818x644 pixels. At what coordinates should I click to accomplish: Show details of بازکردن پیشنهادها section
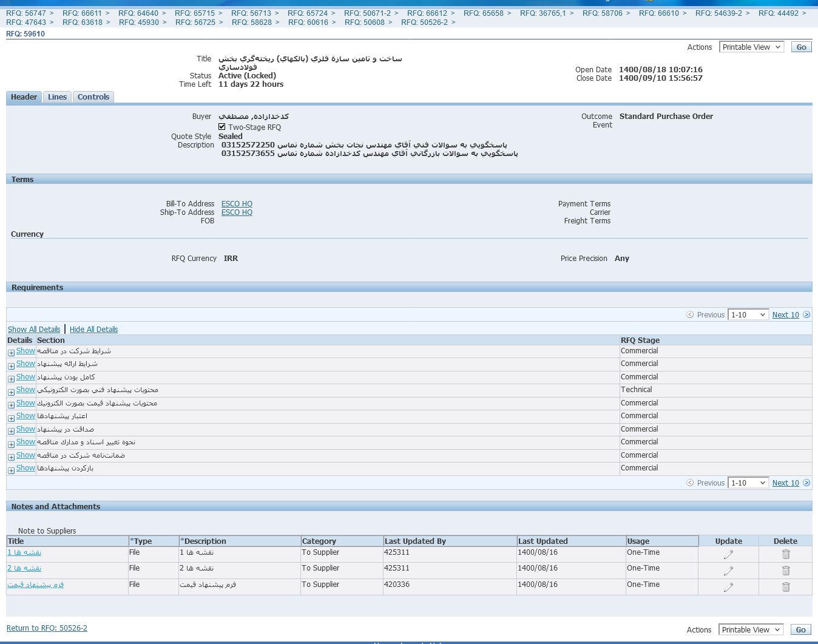click(25, 468)
